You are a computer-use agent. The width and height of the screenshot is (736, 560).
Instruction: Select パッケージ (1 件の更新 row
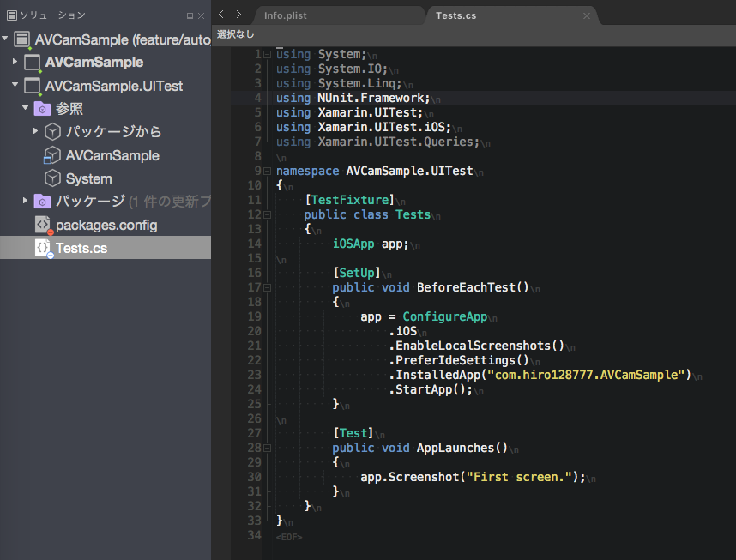(x=106, y=202)
